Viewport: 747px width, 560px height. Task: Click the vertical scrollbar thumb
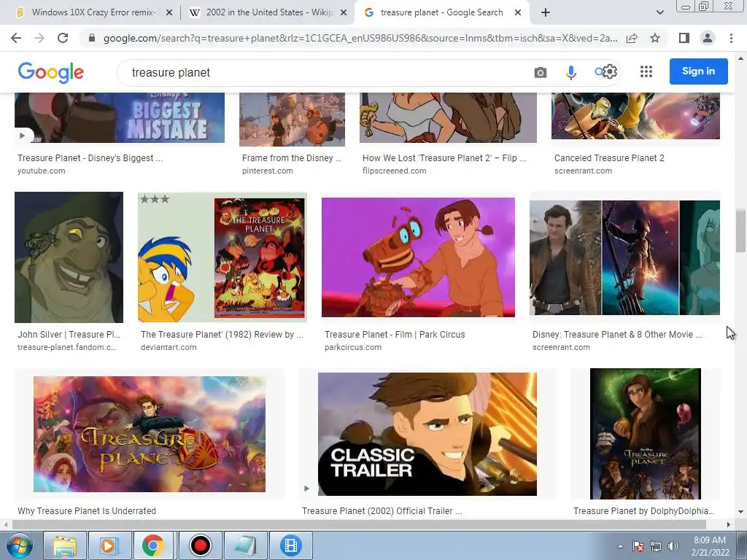(740, 230)
